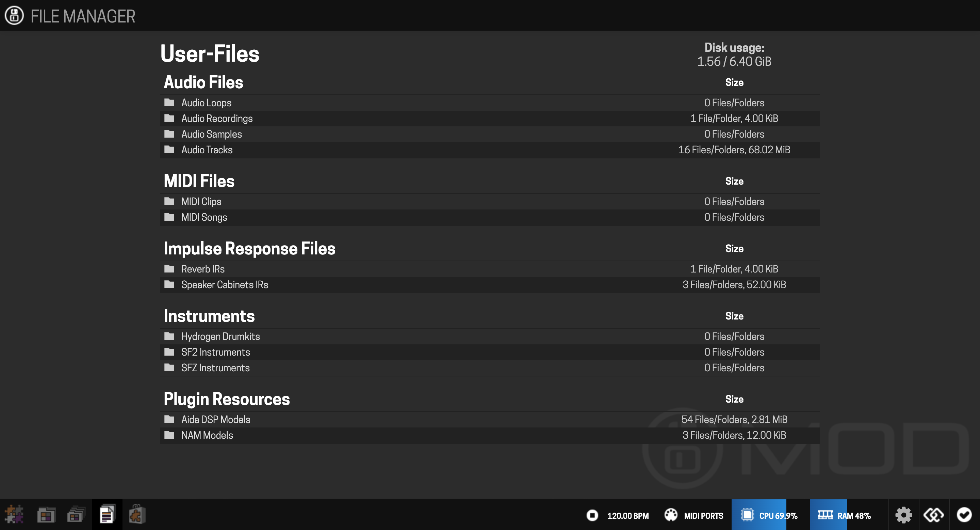The image size is (980, 530).
Task: Open the pedalboards library folder icon
Action: pos(46,515)
